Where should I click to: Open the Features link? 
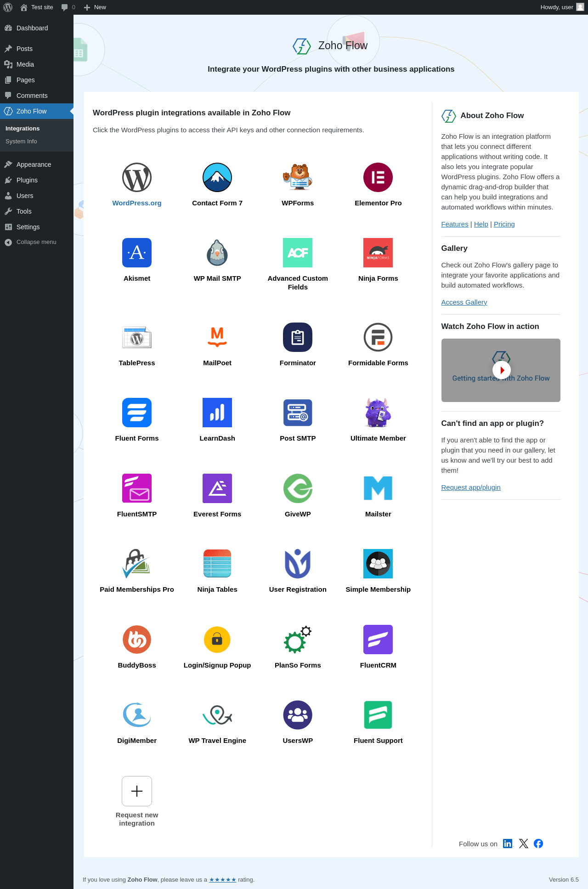coord(455,224)
